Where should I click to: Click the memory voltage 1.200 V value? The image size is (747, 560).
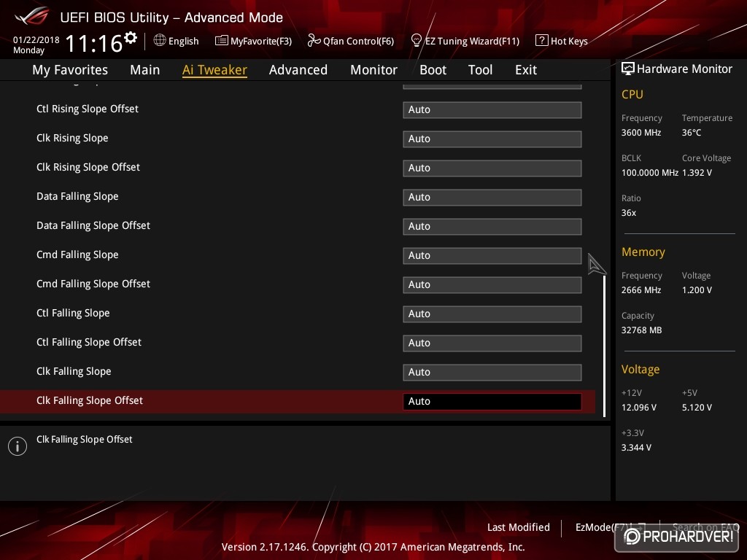pos(697,290)
